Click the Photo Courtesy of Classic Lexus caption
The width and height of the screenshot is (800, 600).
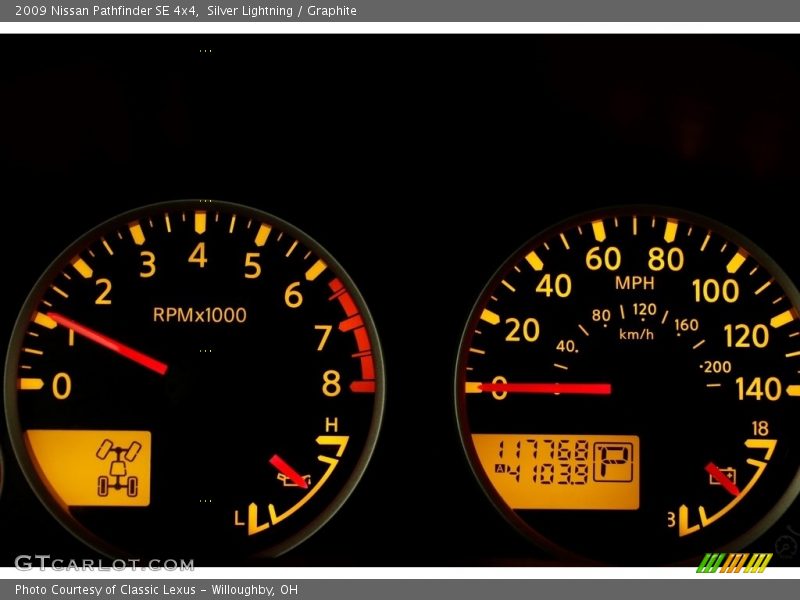156,590
